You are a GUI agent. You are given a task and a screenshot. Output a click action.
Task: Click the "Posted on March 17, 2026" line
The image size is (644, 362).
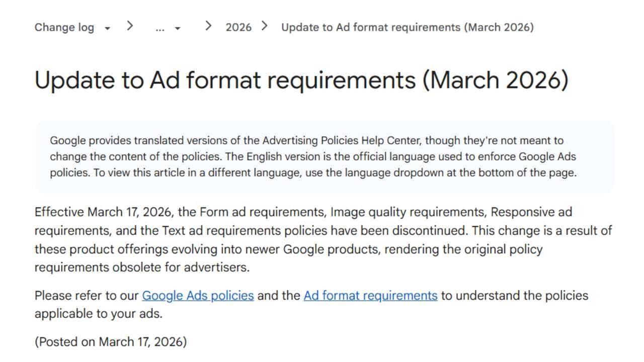click(x=111, y=342)
